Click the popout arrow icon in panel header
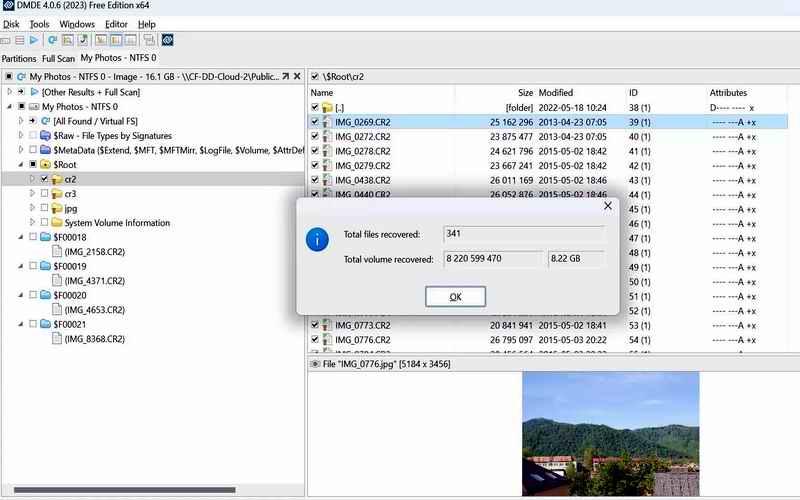800x500 pixels. [x=284, y=76]
